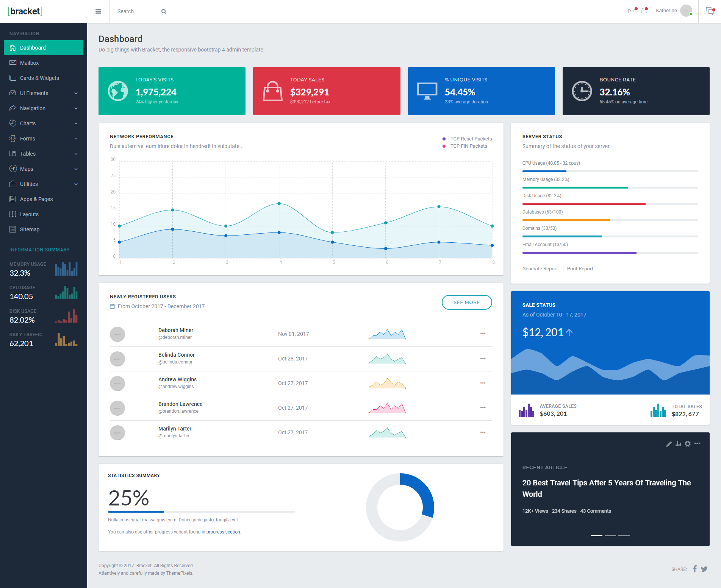The width and height of the screenshot is (721, 588).
Task: Open the gear settings icon on article card
Action: pos(688,444)
